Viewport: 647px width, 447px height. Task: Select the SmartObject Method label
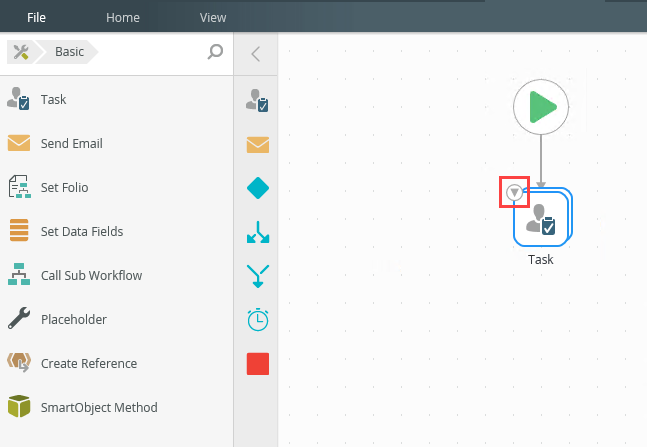click(99, 408)
